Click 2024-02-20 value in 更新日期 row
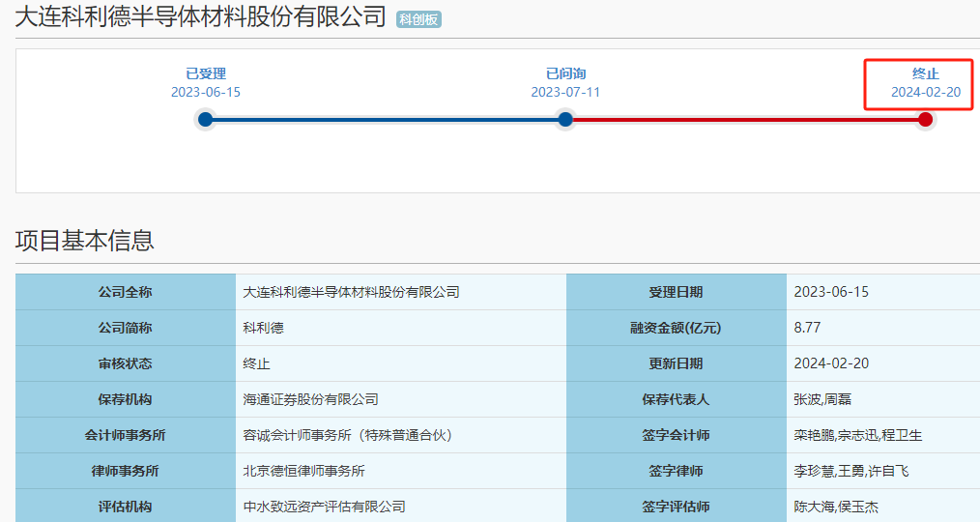The image size is (980, 522). (831, 363)
